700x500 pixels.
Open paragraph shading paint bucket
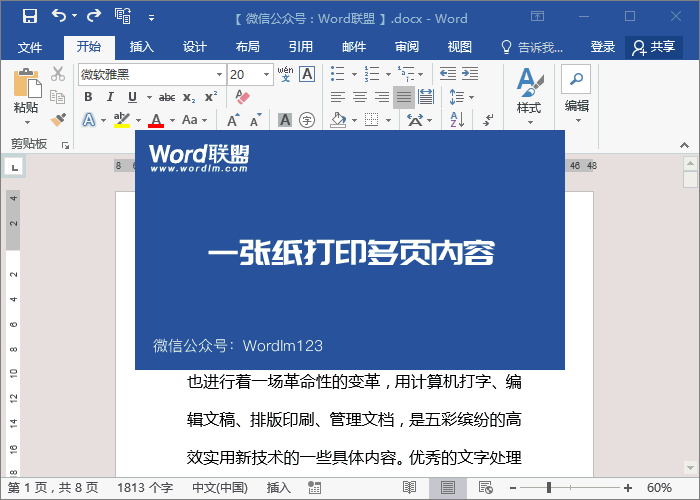click(338, 120)
